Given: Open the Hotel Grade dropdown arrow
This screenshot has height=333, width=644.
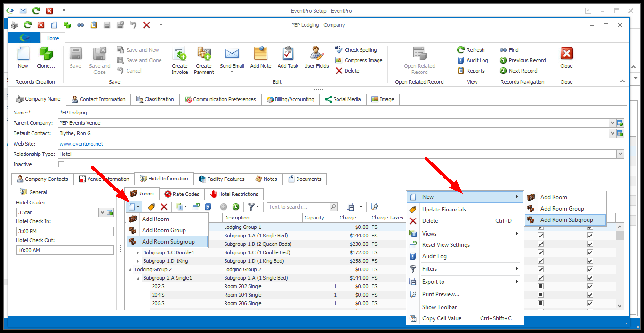Looking at the screenshot, I should (x=102, y=212).
